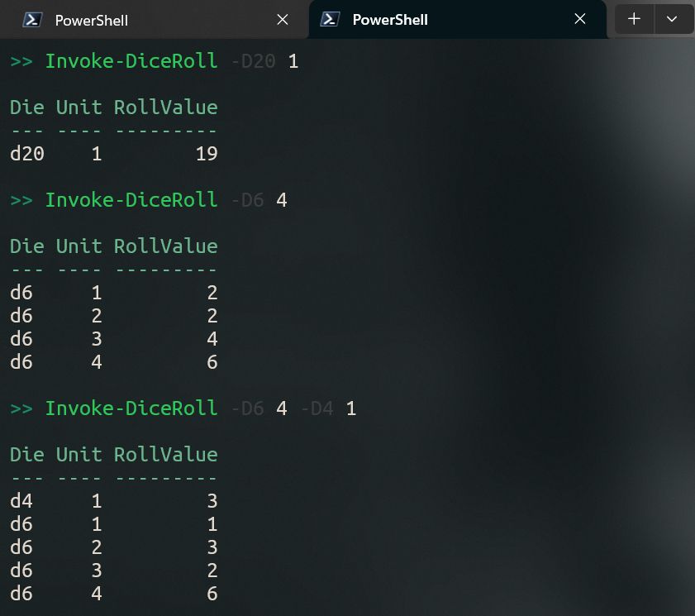The image size is (695, 616).
Task: Click the d20 die cell
Action: coord(27,154)
